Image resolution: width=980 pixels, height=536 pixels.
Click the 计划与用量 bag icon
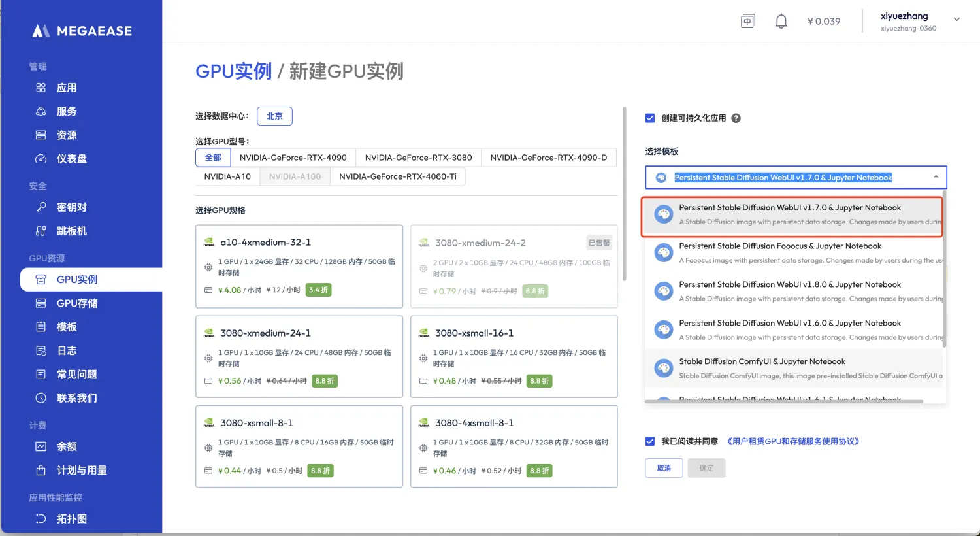pyautogui.click(x=41, y=471)
